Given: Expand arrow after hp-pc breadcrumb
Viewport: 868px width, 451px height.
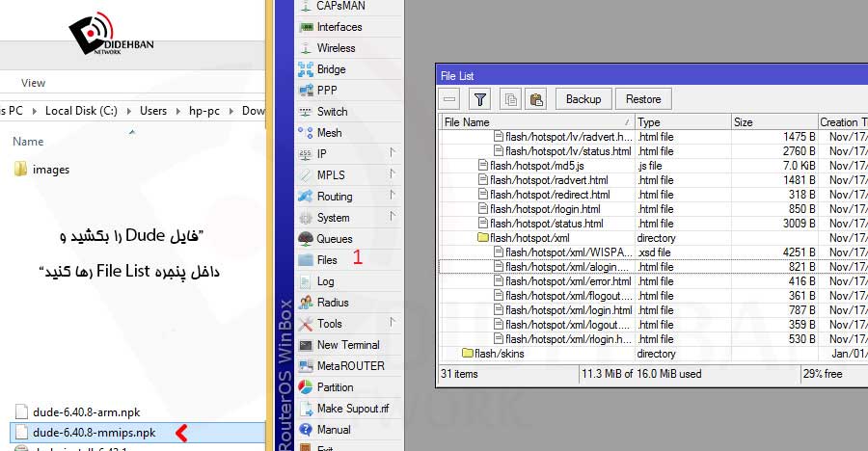Looking at the screenshot, I should (x=231, y=111).
